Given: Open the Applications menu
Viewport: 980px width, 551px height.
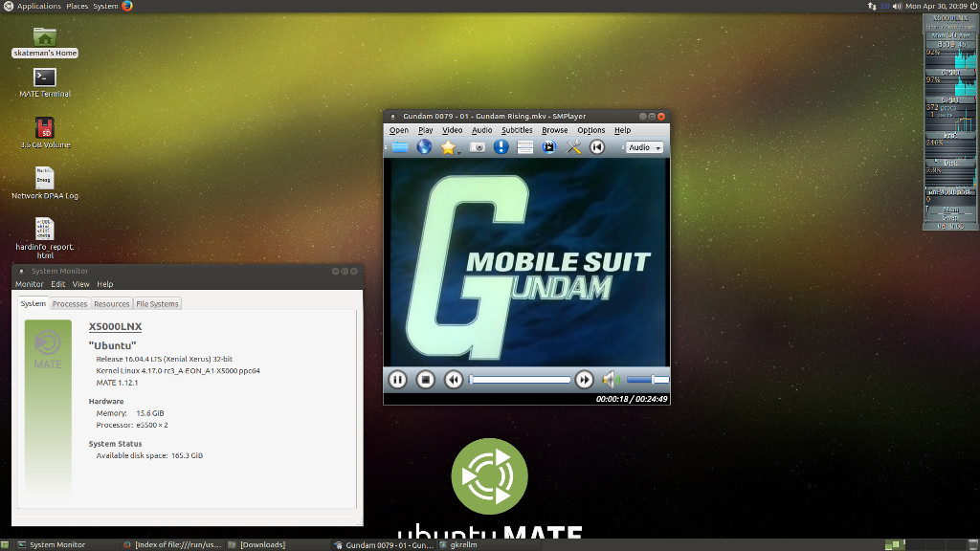Looking at the screenshot, I should 38,6.
